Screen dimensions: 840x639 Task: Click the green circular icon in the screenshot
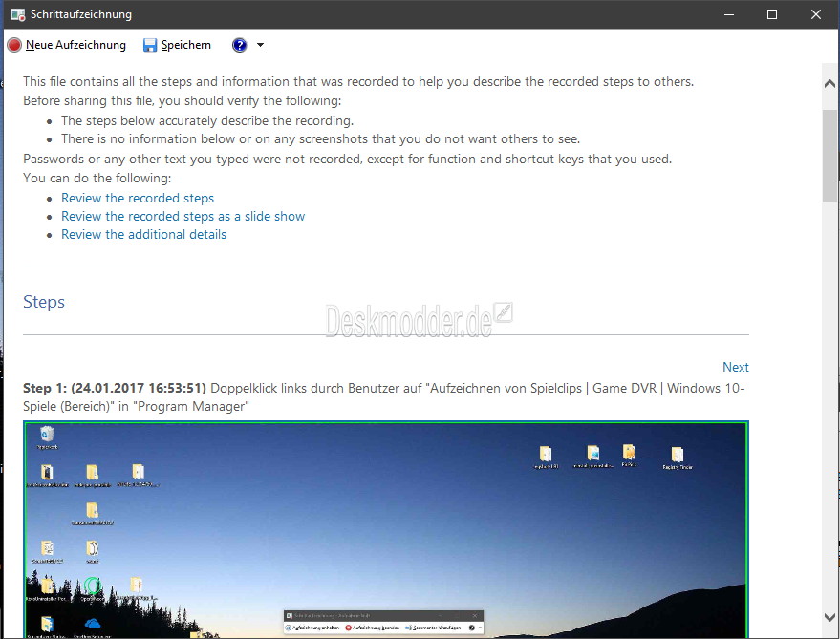93,586
